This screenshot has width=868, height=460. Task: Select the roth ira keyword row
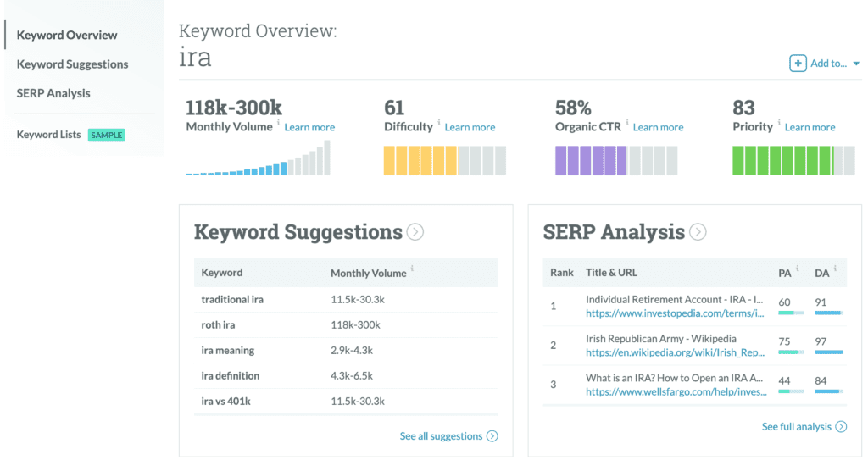pos(346,325)
